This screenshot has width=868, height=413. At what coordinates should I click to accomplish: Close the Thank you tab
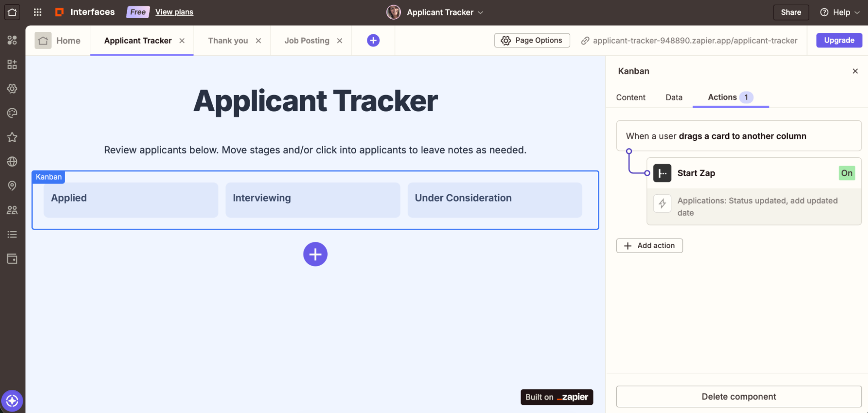(258, 40)
